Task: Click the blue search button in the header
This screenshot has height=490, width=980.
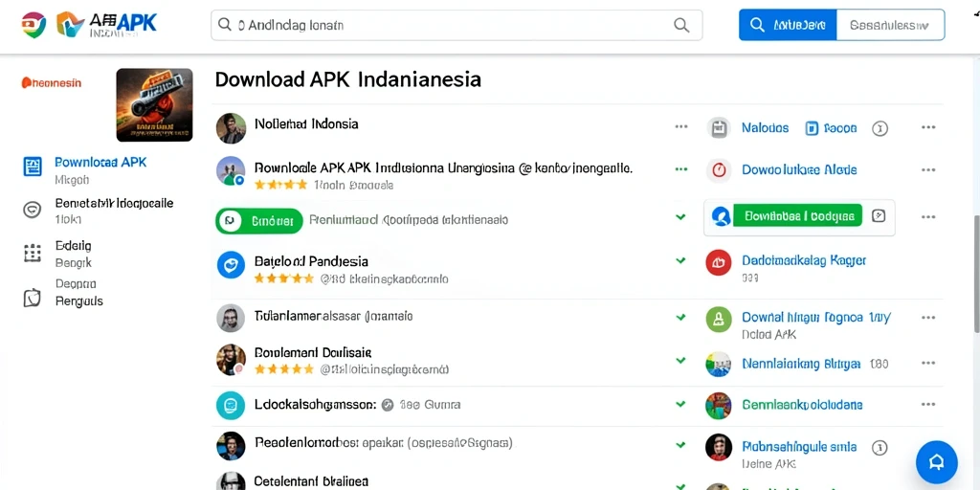Action: (x=787, y=25)
